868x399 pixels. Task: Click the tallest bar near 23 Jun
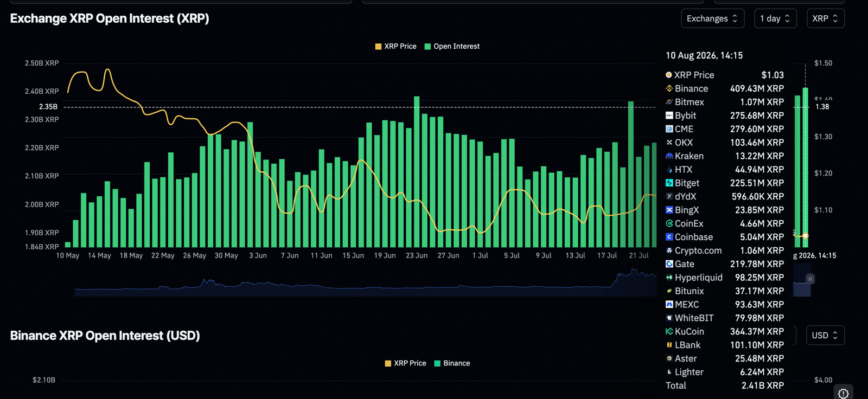(417, 171)
